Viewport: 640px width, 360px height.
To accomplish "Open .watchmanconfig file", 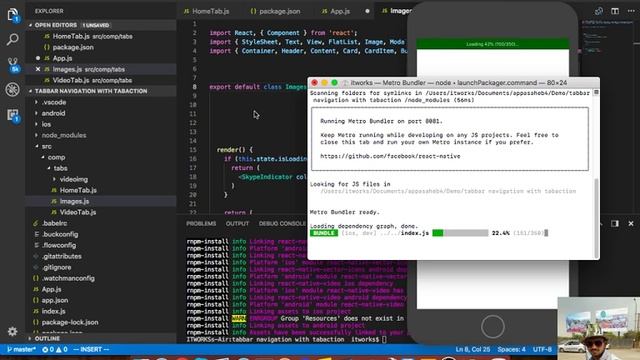I will [68, 279].
